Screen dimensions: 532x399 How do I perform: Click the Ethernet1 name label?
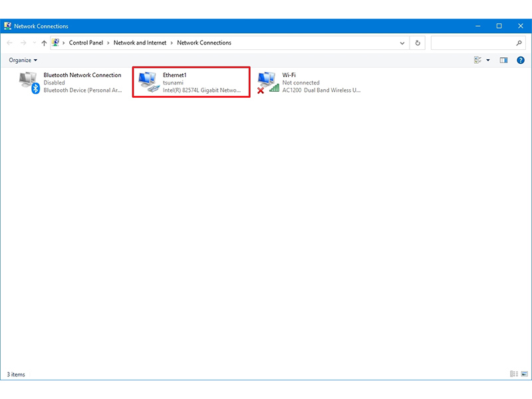pos(174,75)
